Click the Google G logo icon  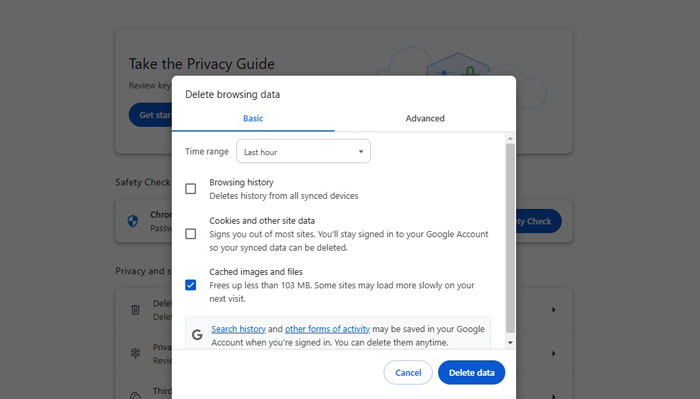pos(197,335)
